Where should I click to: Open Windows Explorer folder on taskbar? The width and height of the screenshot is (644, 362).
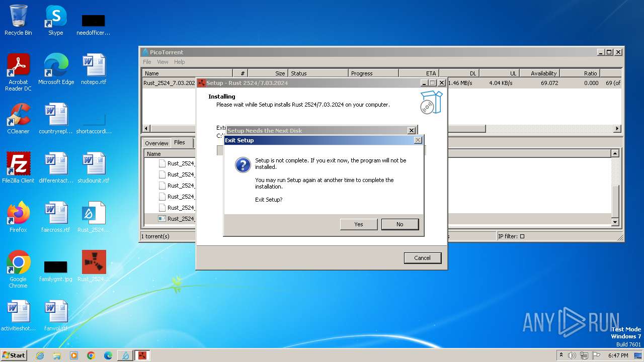pyautogui.click(x=57, y=355)
